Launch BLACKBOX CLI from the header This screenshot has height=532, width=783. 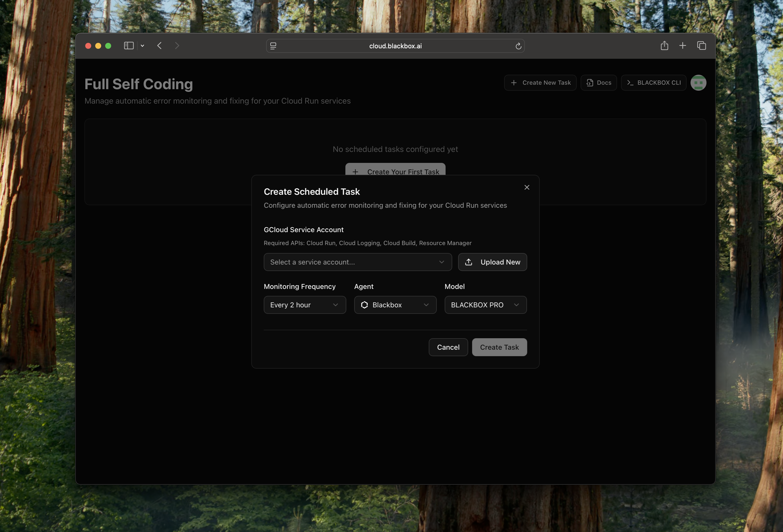pyautogui.click(x=653, y=82)
